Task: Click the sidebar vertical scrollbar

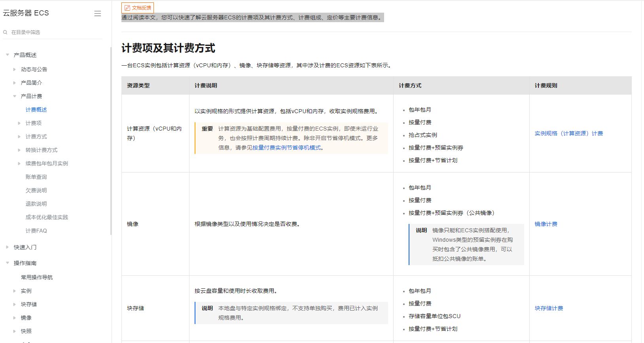Action: click(111, 141)
